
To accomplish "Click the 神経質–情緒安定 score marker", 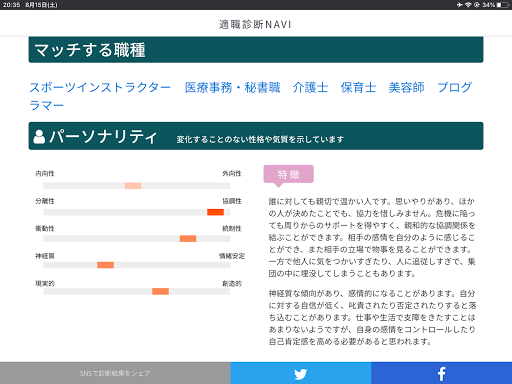I will point(105,265).
